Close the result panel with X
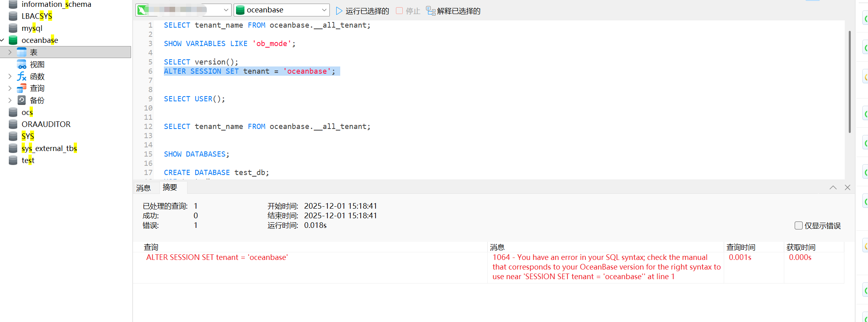 pos(847,187)
